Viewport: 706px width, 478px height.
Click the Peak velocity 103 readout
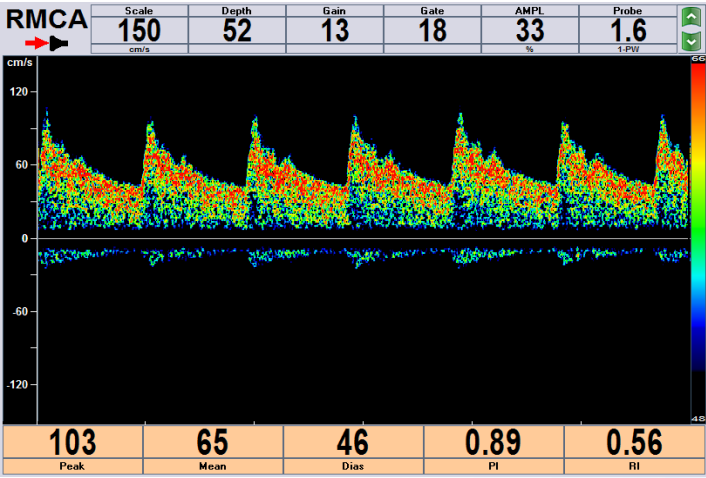click(x=72, y=449)
